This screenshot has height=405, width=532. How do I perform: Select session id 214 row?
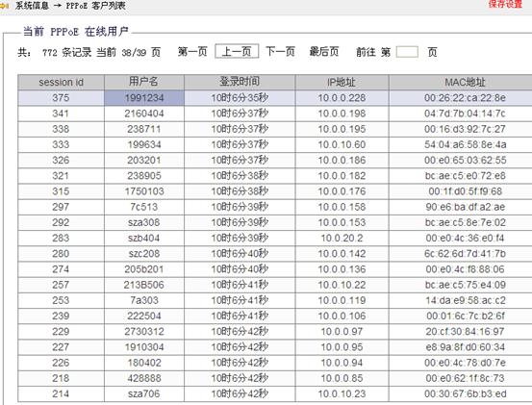[x=275, y=394]
